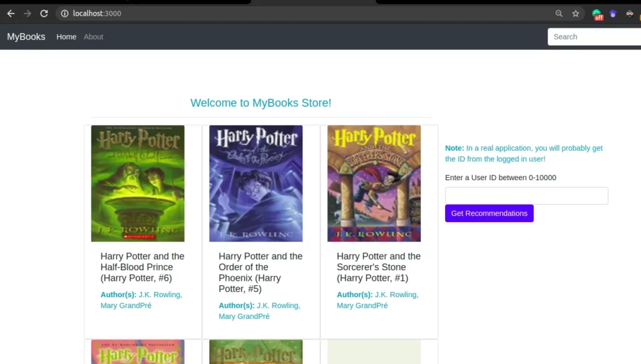Screen dimensions: 641x364
Task: Select the Sorcerer's Stone title text
Action: click(x=379, y=267)
